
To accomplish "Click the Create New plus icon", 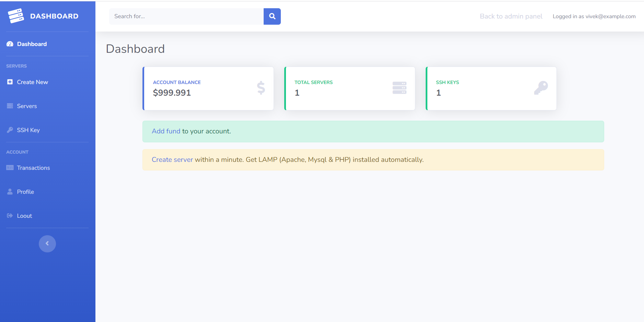I will [x=10, y=82].
